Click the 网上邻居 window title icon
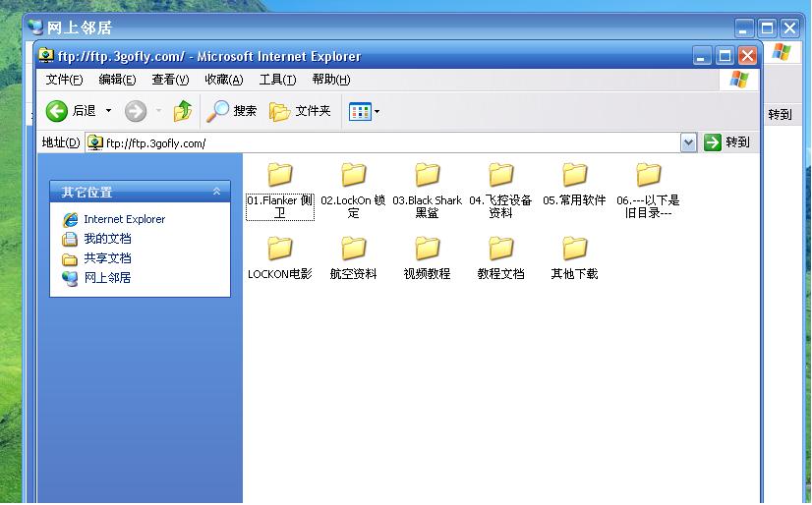This screenshot has height=505, width=812. tap(35, 27)
